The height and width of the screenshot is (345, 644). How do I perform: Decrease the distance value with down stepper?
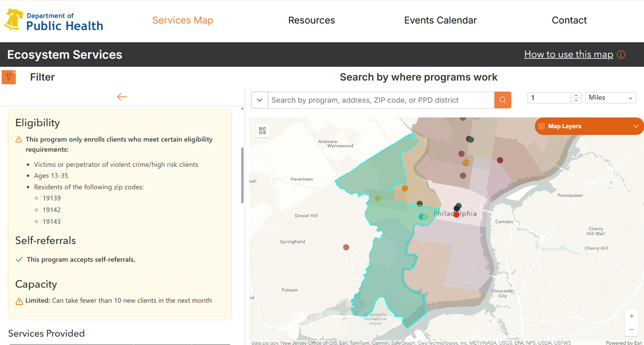point(576,101)
